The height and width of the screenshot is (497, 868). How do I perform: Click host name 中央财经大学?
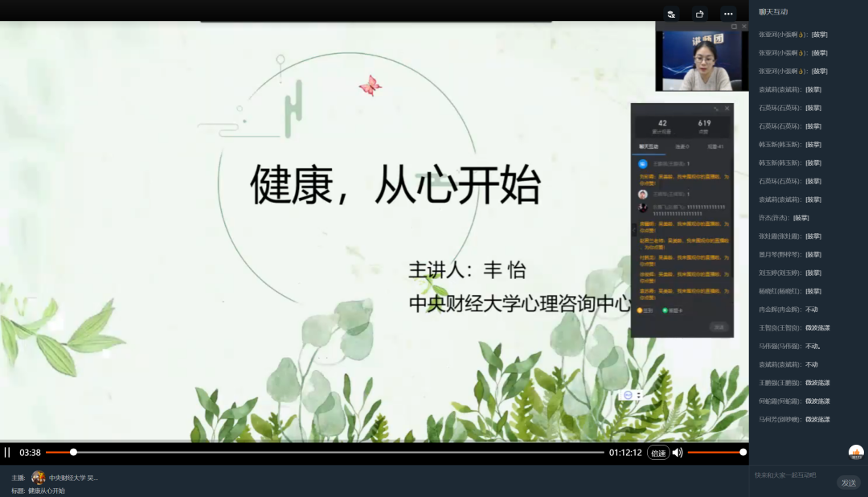[x=73, y=478]
